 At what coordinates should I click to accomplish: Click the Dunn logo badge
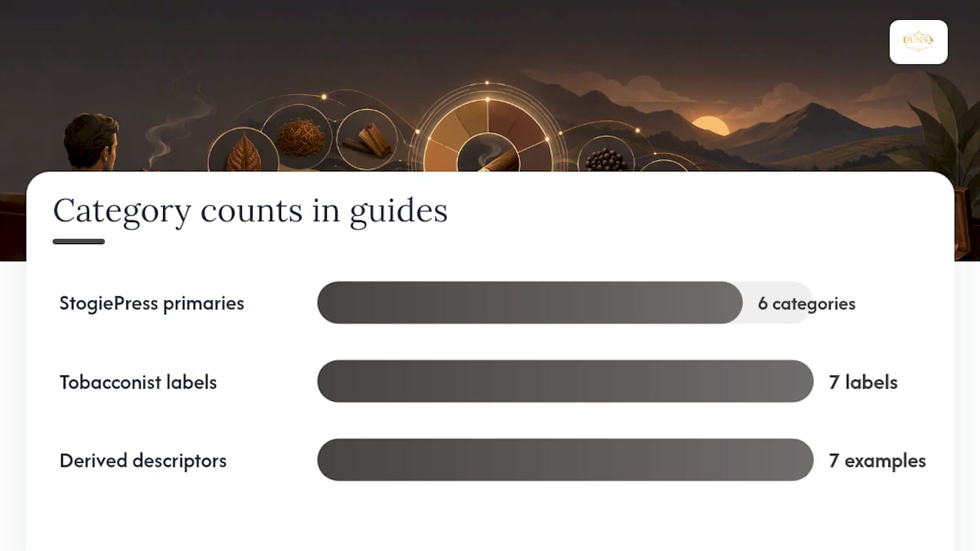[x=918, y=42]
